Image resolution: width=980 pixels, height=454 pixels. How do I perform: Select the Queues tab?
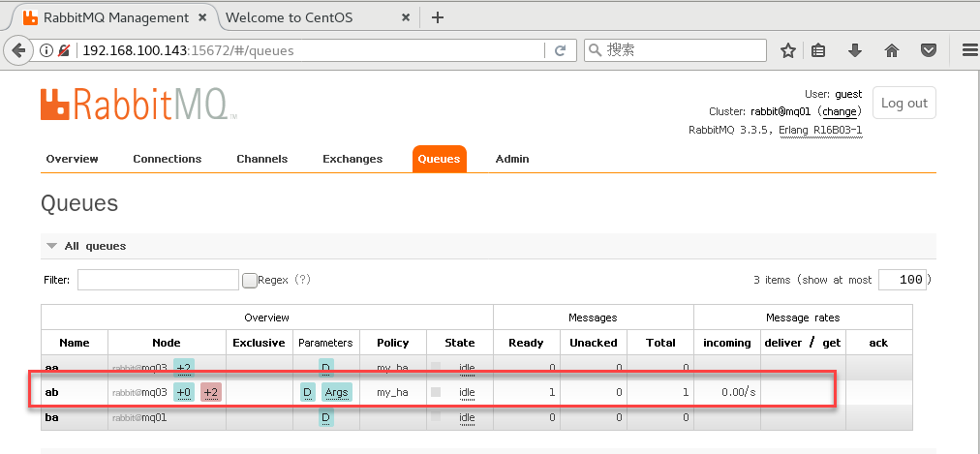pos(439,159)
